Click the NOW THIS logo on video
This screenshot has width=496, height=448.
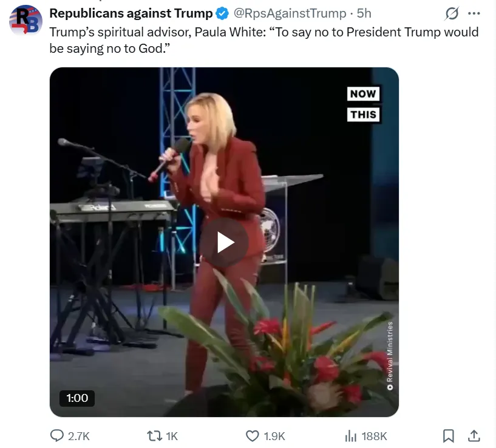click(x=363, y=104)
